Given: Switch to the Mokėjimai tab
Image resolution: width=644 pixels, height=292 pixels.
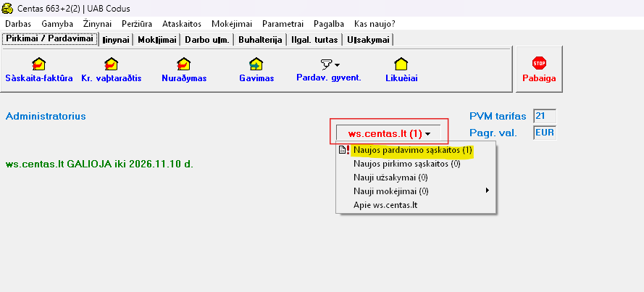Looking at the screenshot, I should point(157,40).
